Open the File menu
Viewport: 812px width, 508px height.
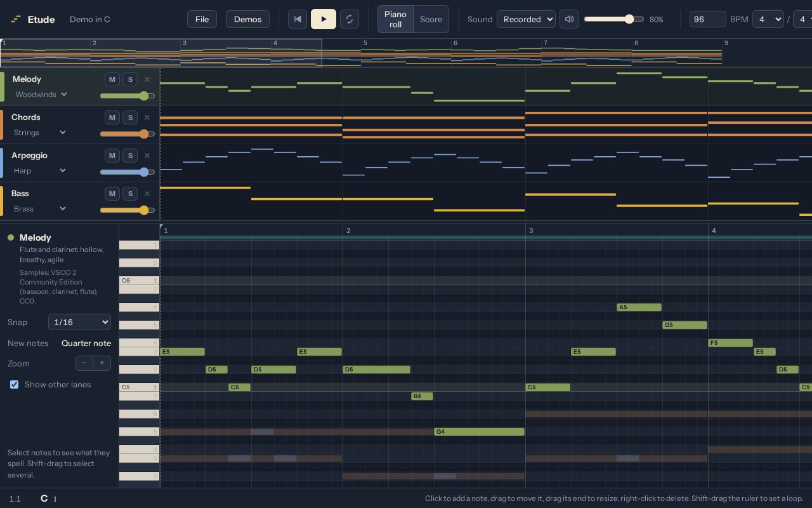pyautogui.click(x=202, y=19)
